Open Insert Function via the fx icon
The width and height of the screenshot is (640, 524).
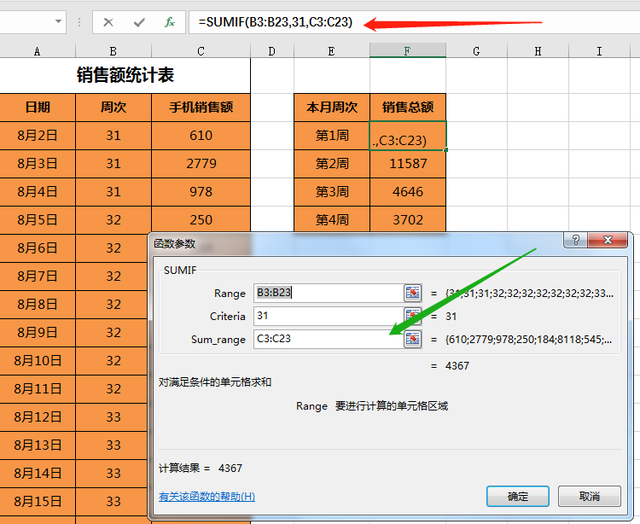click(170, 22)
